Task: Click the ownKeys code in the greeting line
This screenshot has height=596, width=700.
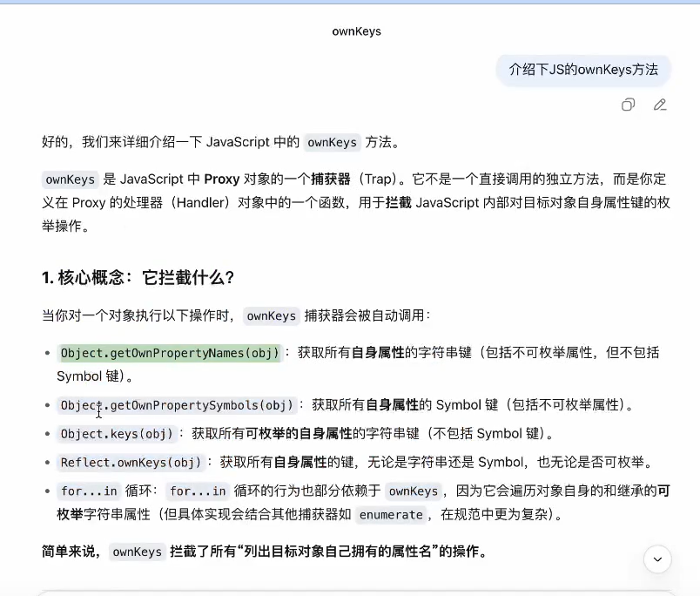Action: point(332,143)
